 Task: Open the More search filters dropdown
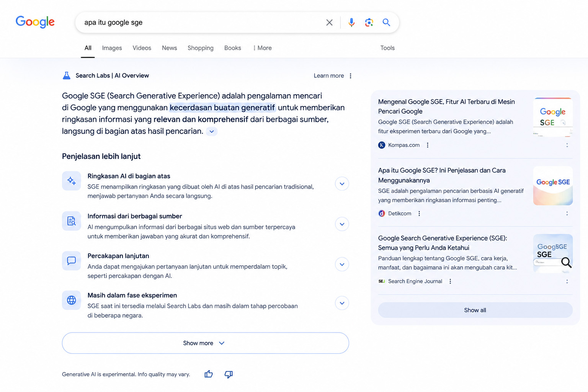click(x=262, y=48)
